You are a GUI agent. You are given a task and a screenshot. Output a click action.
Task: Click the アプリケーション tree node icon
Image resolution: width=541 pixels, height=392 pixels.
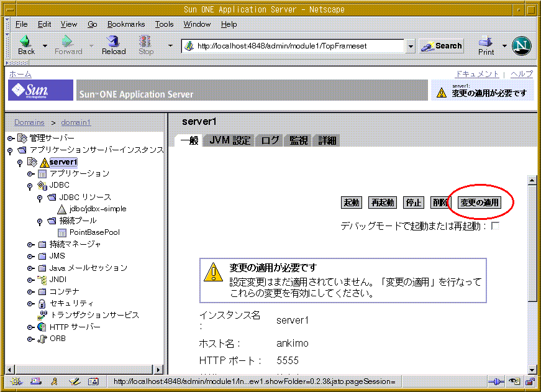click(x=42, y=174)
